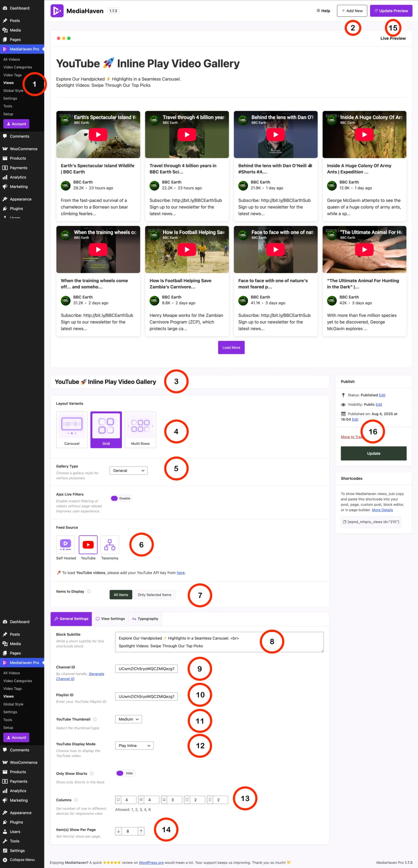Play When the training wheels come off video
The image size is (418, 868).
(x=98, y=250)
